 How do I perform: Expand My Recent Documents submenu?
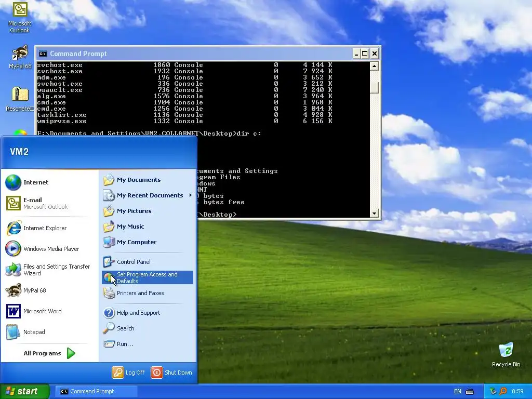[148, 195]
